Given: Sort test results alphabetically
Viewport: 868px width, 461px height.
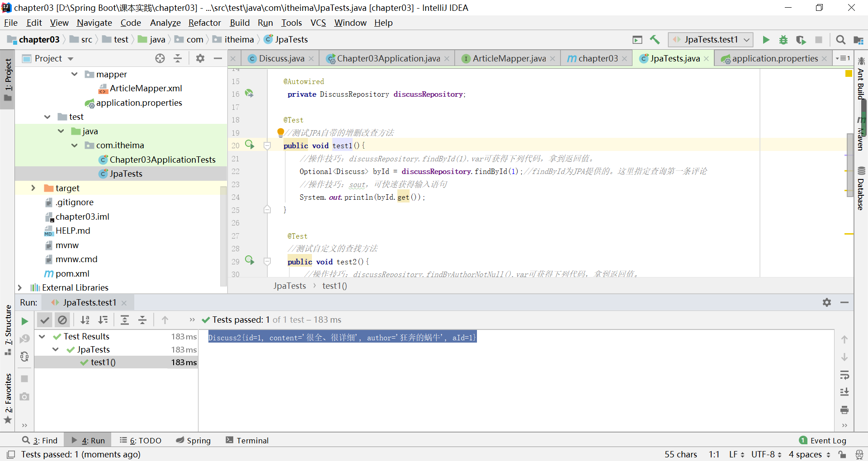Looking at the screenshot, I should [85, 320].
